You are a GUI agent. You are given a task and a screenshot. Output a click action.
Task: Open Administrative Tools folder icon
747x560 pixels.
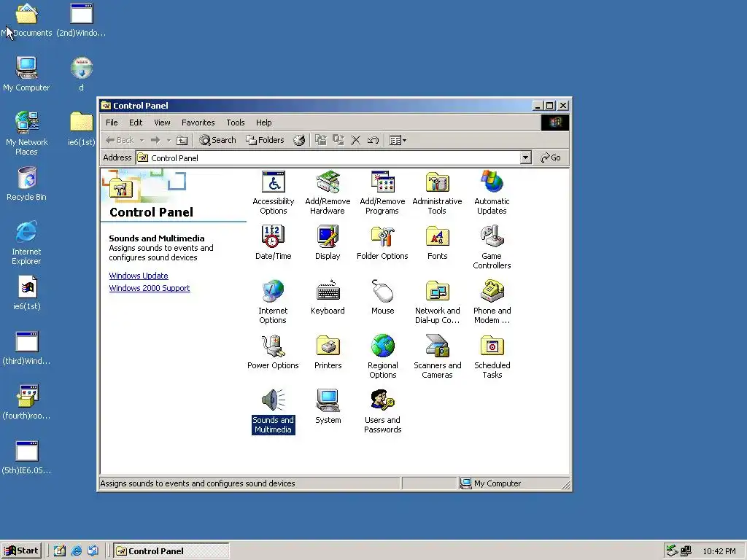[x=438, y=192]
